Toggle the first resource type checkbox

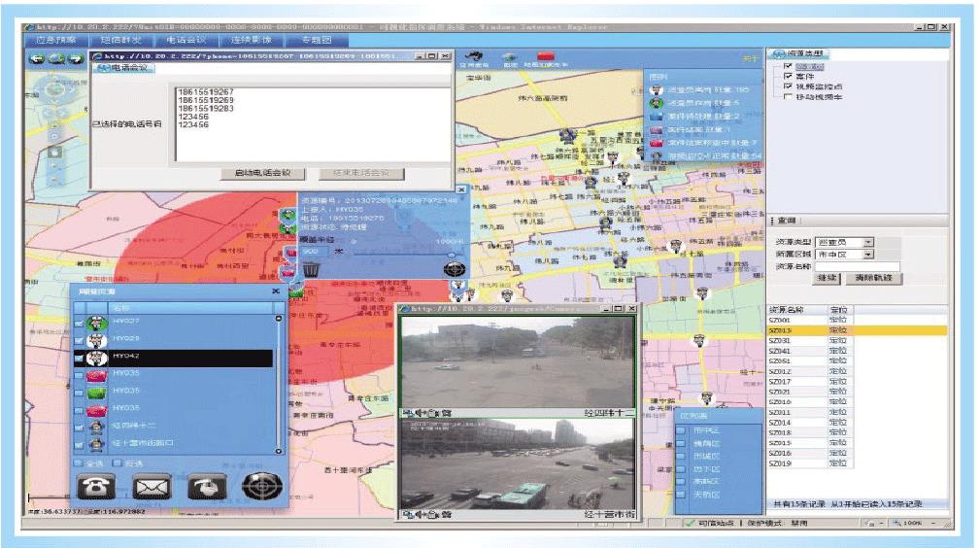(x=788, y=66)
